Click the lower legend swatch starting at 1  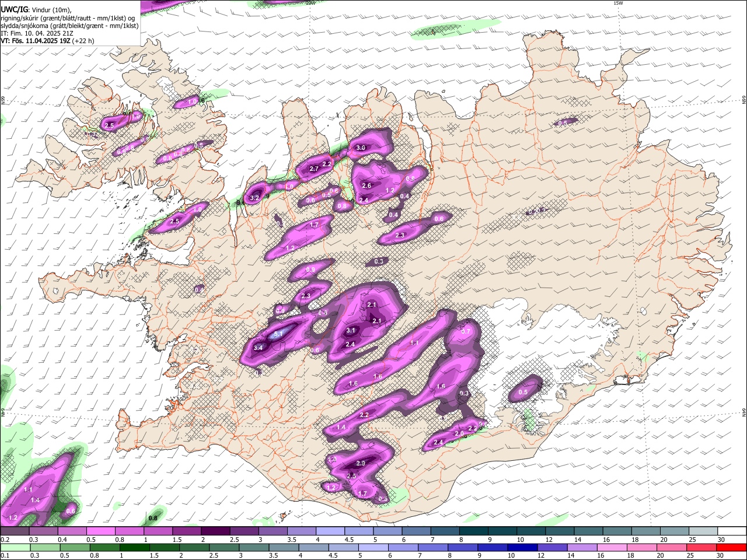134,547
